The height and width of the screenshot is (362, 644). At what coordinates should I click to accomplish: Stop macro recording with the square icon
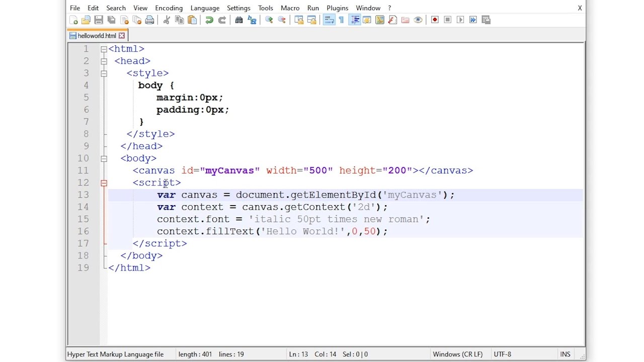tap(448, 20)
